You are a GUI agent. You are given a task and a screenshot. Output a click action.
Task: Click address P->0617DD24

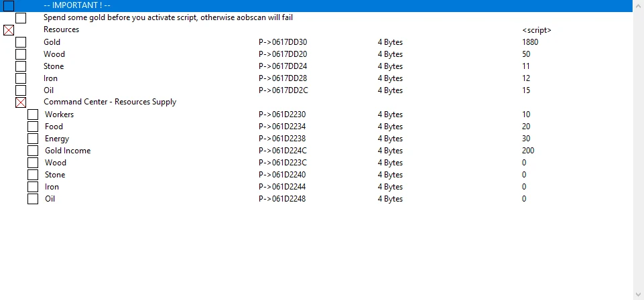tap(283, 66)
